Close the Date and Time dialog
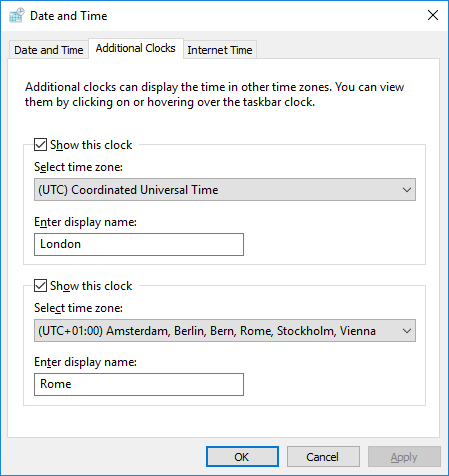449x476 pixels. point(433,15)
